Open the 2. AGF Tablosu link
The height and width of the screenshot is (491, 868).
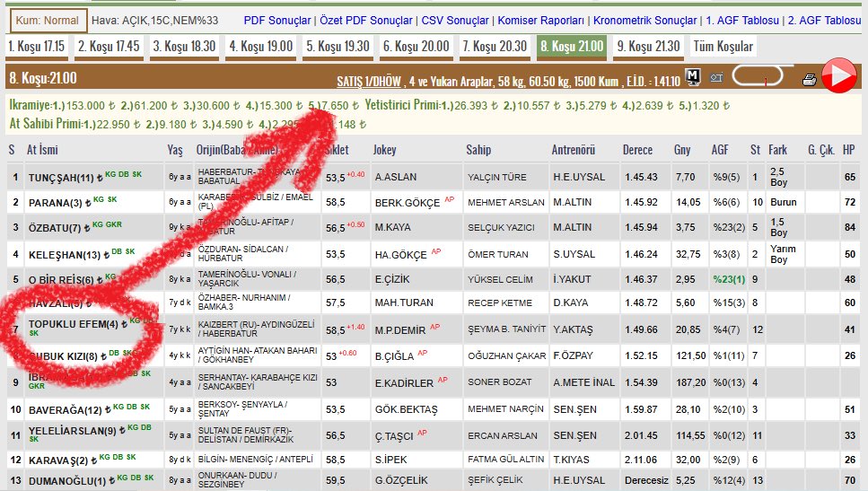click(x=825, y=21)
